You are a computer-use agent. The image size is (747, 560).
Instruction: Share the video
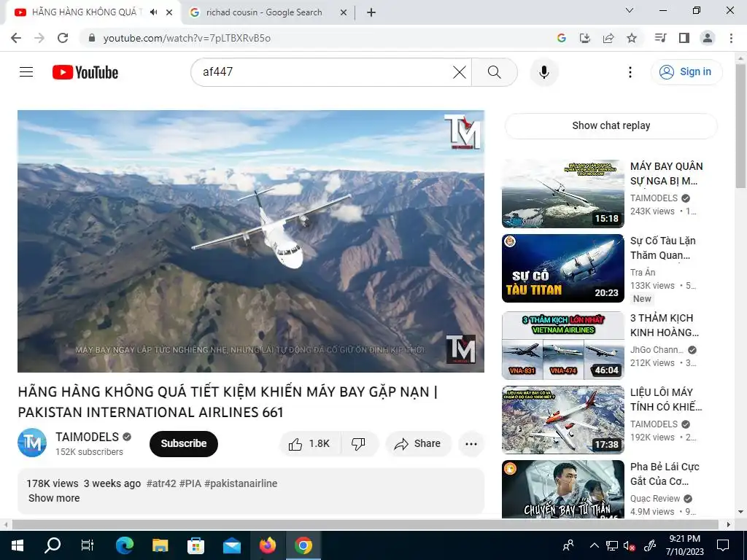pyautogui.click(x=418, y=444)
